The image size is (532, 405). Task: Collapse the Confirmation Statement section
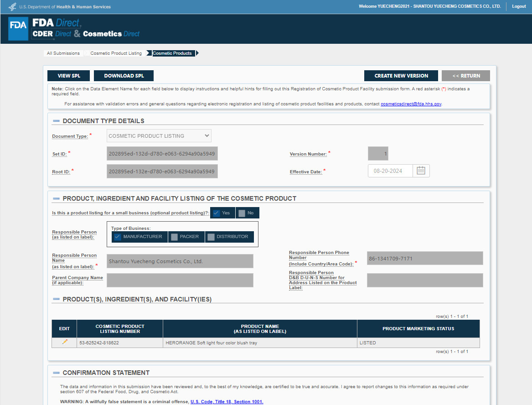pos(57,373)
